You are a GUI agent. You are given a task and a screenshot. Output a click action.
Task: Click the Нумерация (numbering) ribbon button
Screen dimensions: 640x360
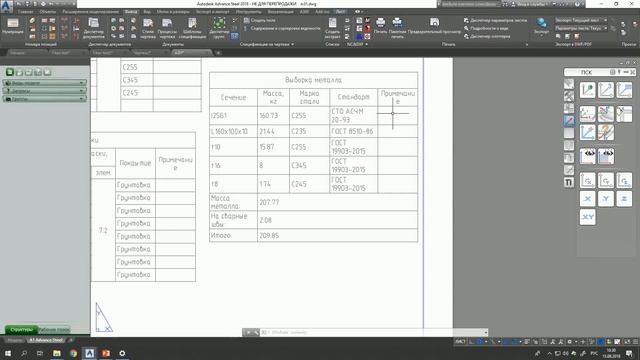(13, 27)
